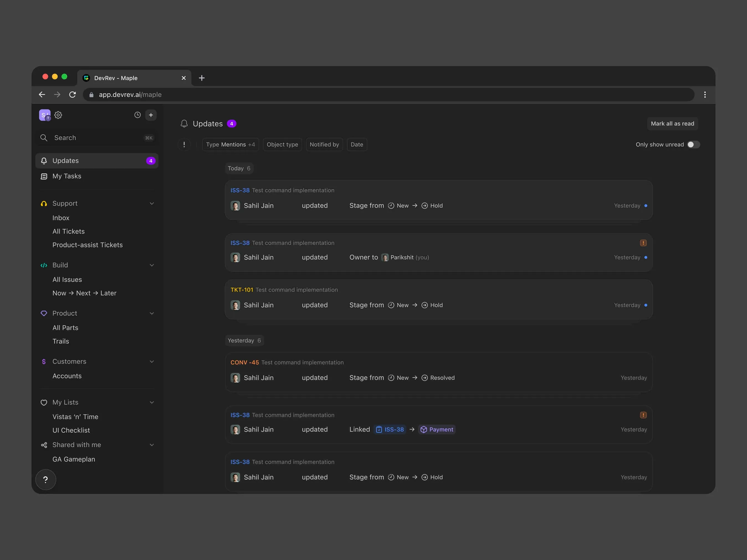747x560 pixels.
Task: Click orange priority flag on Owner update card
Action: 643,243
